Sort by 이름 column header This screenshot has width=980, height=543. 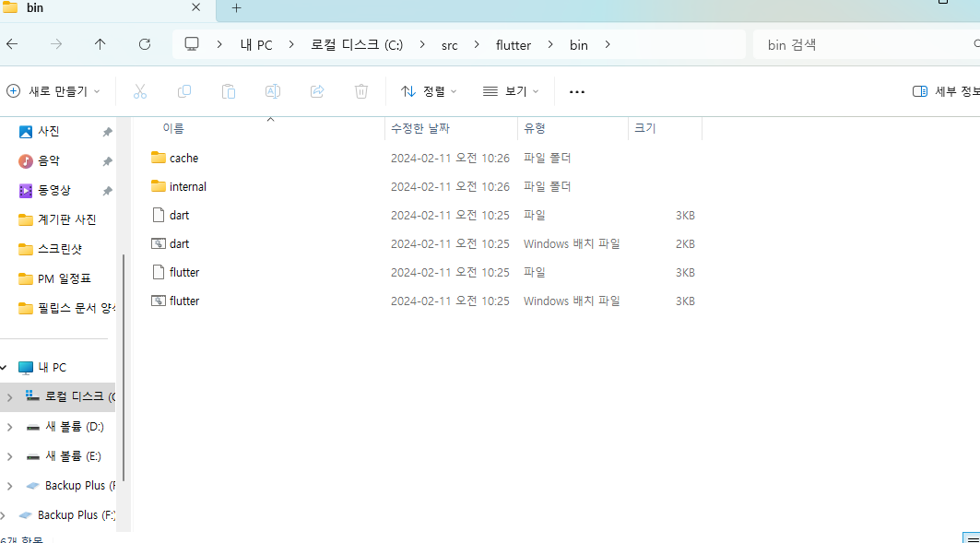point(173,128)
